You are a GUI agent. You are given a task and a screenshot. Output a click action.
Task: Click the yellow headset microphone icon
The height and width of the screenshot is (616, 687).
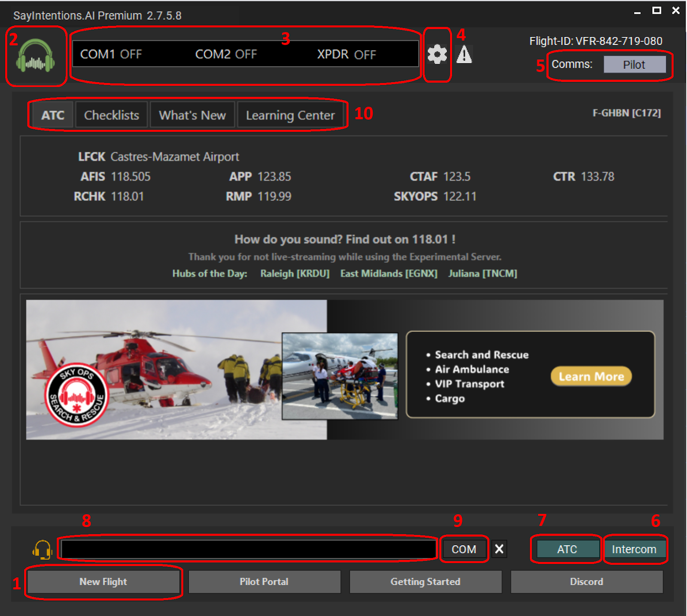point(42,549)
